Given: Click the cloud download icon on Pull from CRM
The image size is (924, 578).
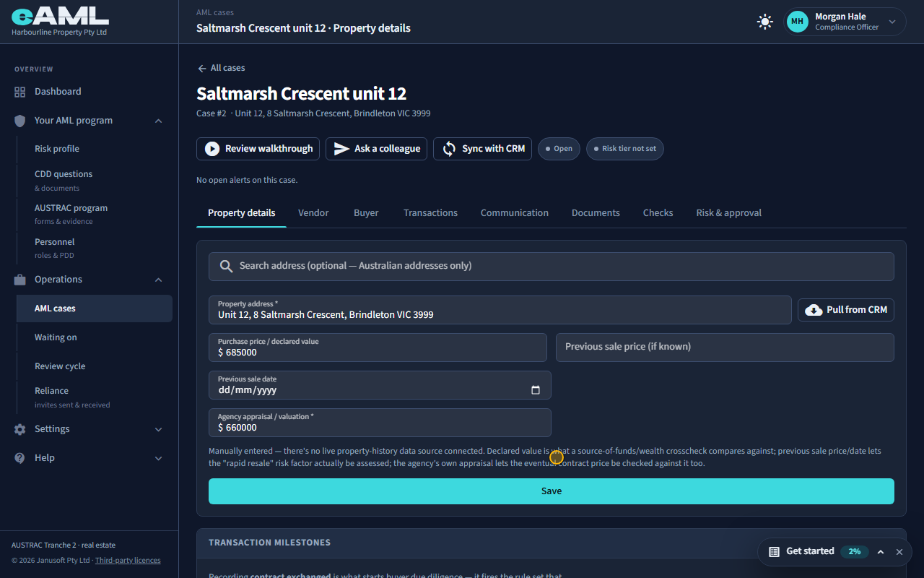Looking at the screenshot, I should coord(814,310).
